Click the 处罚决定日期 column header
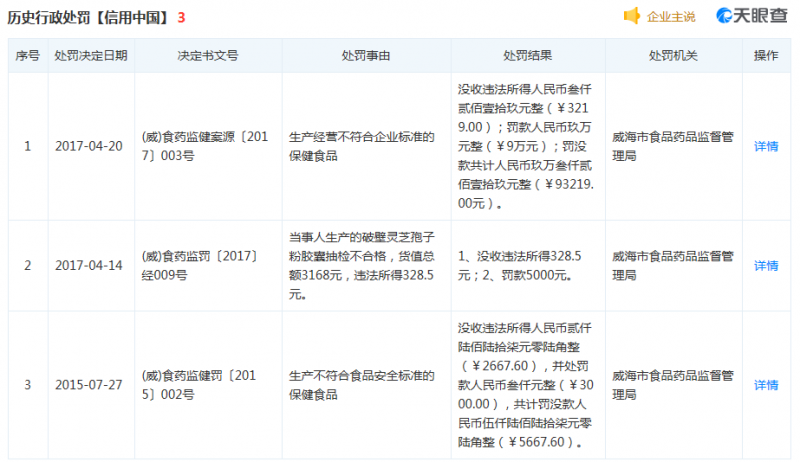 (91, 56)
